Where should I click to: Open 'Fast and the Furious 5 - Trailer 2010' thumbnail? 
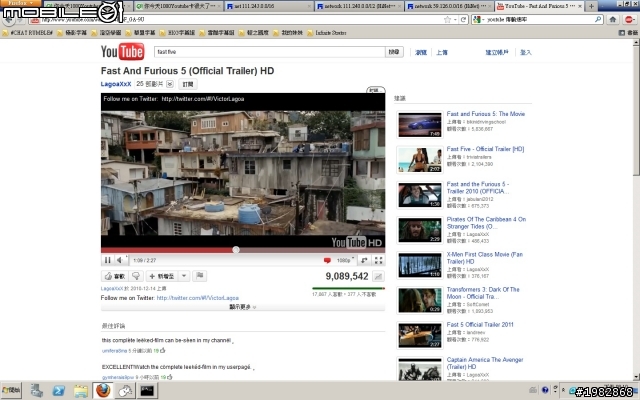(420, 195)
